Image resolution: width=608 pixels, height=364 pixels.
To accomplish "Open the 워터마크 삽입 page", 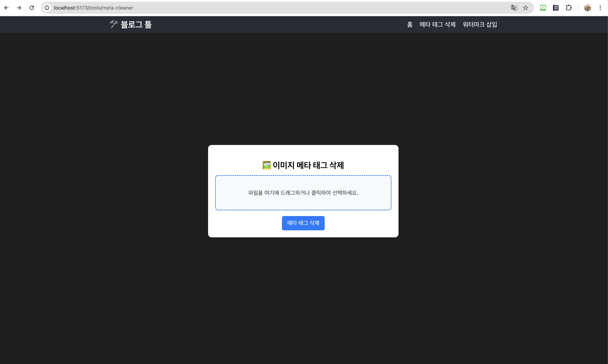I will 480,24.
